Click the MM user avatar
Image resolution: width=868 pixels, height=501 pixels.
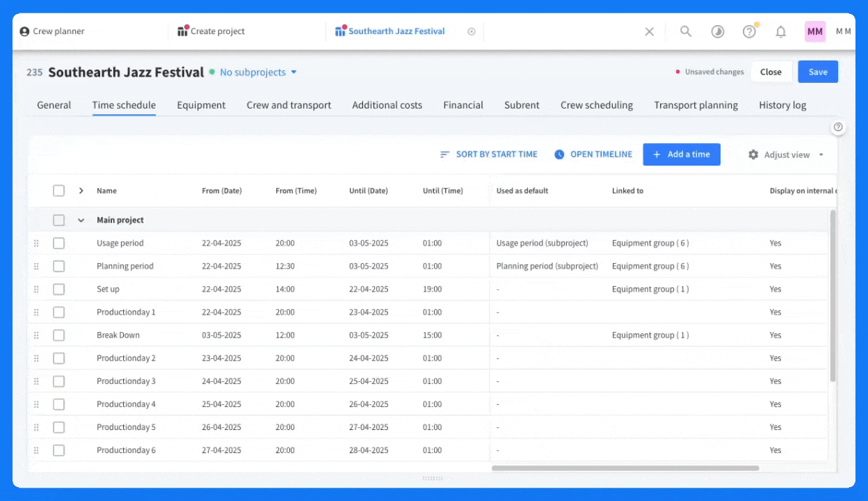coord(815,31)
